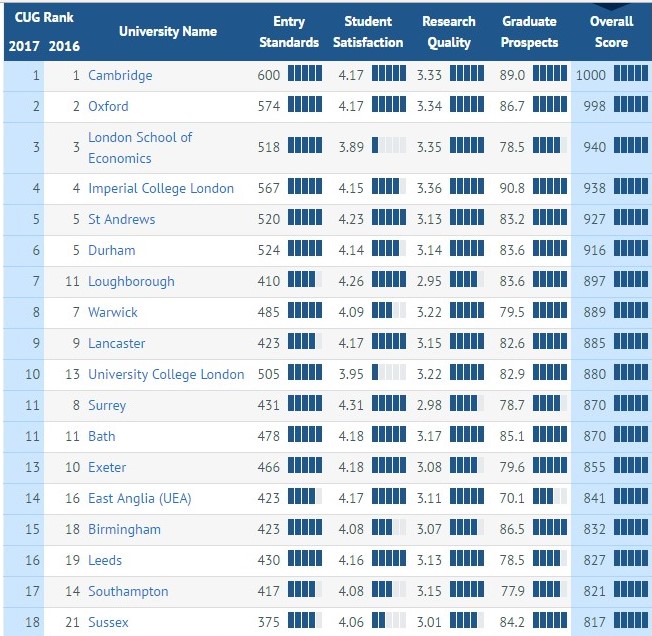Image resolution: width=652 pixels, height=636 pixels.
Task: Click the 2017 rank column header
Action: tap(24, 46)
